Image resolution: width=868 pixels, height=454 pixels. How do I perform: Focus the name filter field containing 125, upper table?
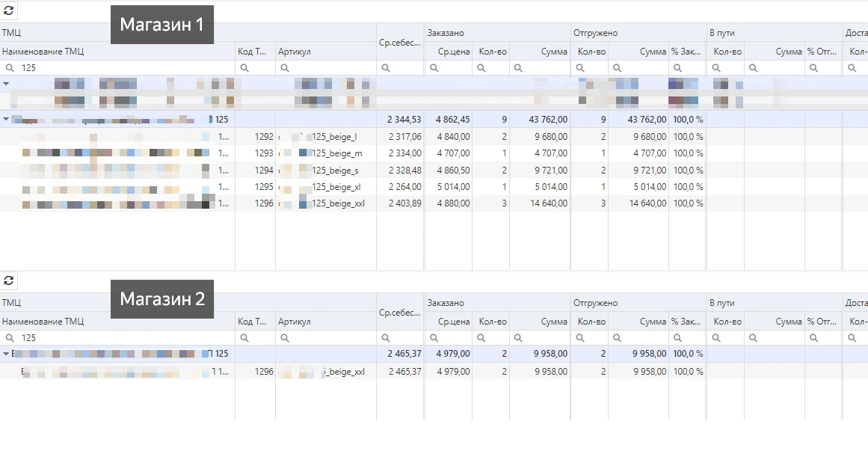point(123,68)
